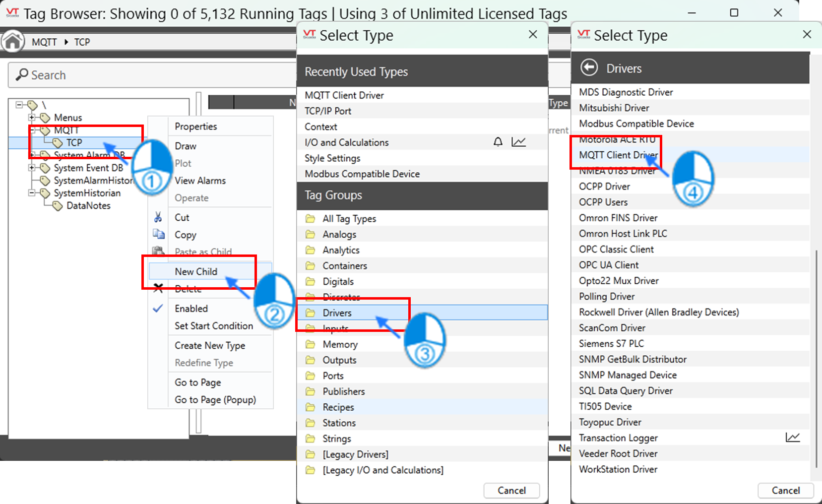Click the folder icon for Outputs
The width and height of the screenshot is (822, 504).
[311, 360]
